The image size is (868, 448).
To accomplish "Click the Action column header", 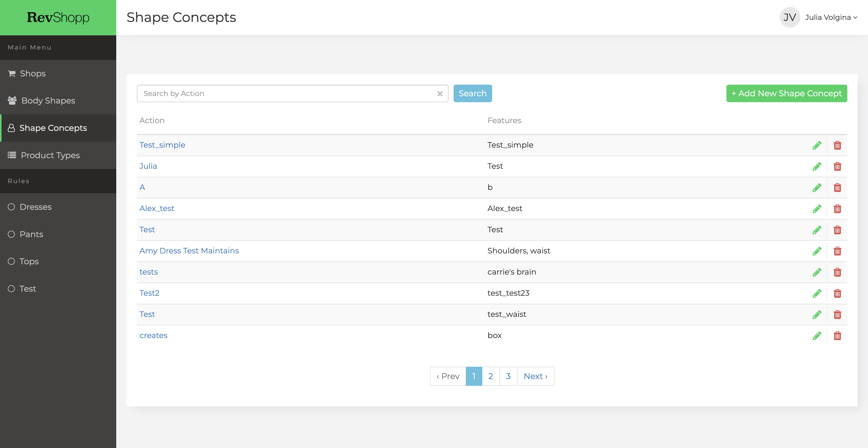I will pos(152,121).
